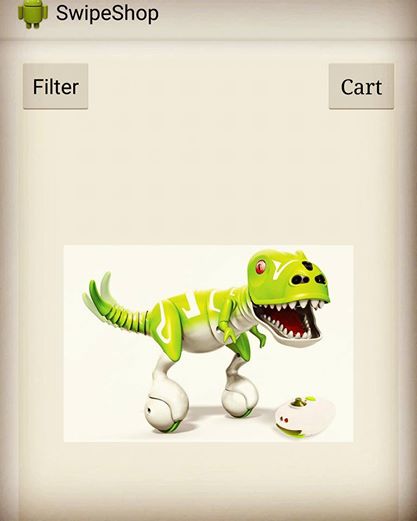Click empty area between Filter and Cart
Image resolution: width=417 pixels, height=521 pixels.
pyautogui.click(x=208, y=86)
